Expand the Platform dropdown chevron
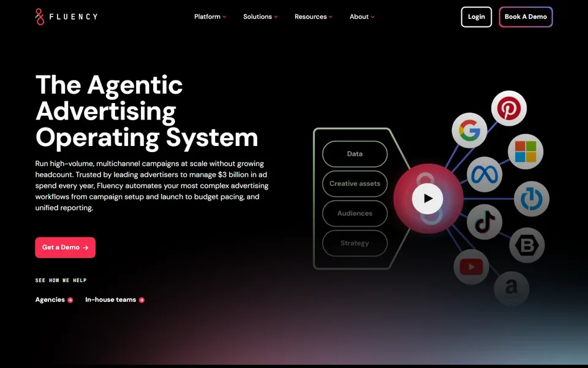 pyautogui.click(x=224, y=17)
